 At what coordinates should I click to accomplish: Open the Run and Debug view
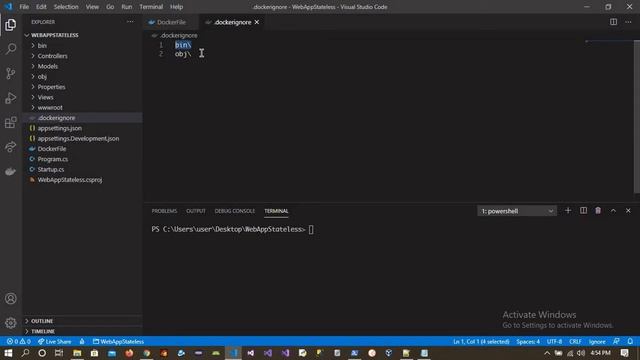click(11, 98)
